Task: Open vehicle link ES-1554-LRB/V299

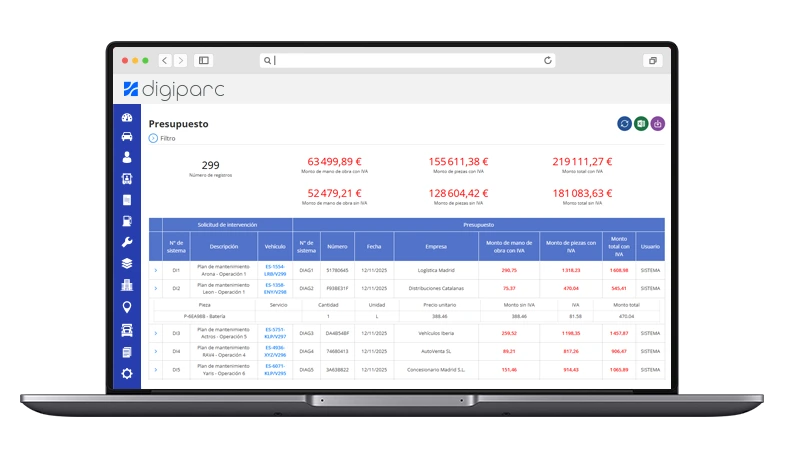Action: point(275,270)
